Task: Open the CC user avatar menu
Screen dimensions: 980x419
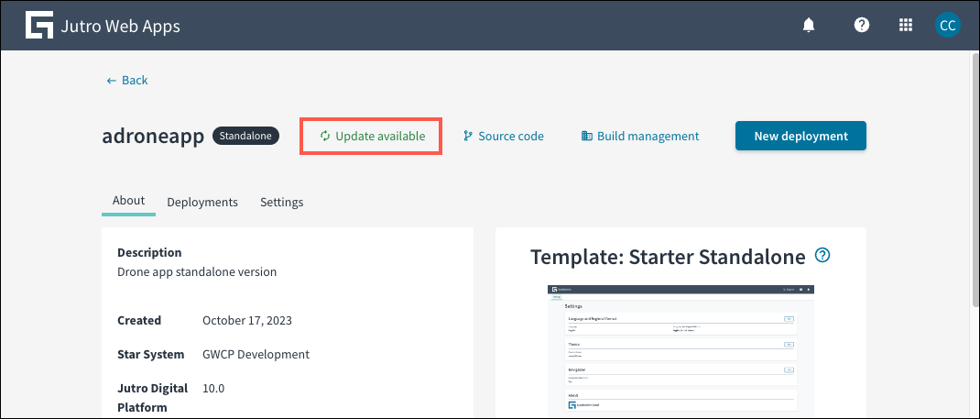Action: click(948, 25)
